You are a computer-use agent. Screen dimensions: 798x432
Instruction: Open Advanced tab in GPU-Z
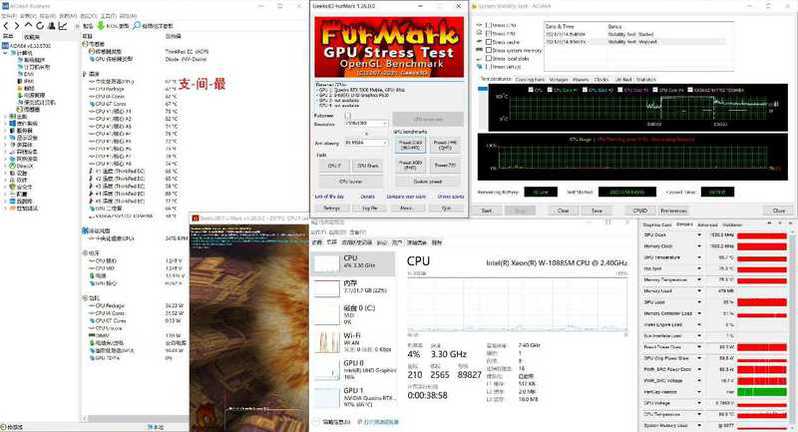coord(707,224)
